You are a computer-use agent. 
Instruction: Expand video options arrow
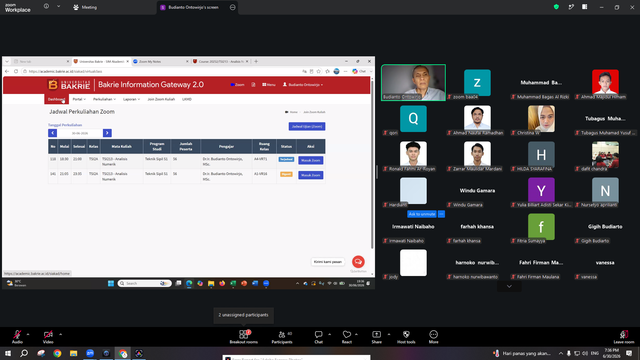point(60,334)
